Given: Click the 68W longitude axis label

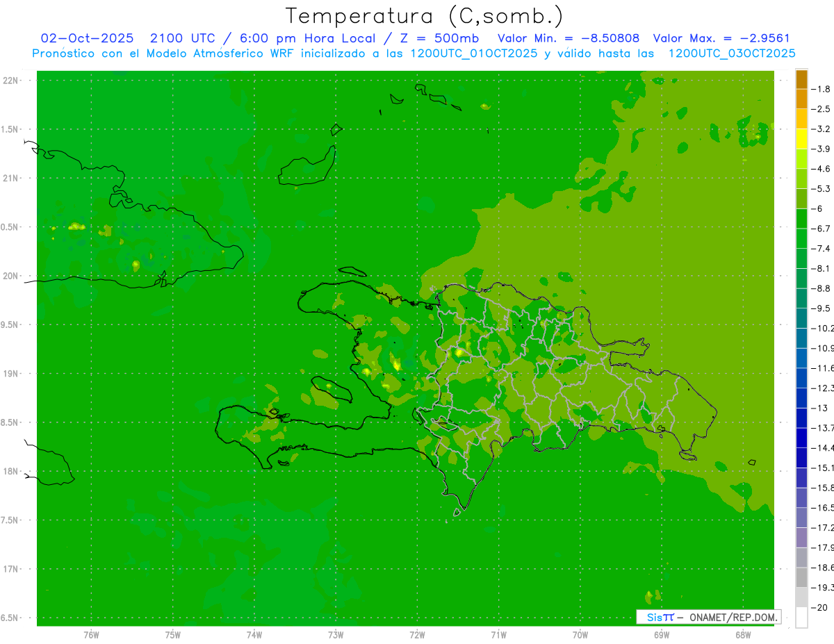Looking at the screenshot, I should 743,634.
